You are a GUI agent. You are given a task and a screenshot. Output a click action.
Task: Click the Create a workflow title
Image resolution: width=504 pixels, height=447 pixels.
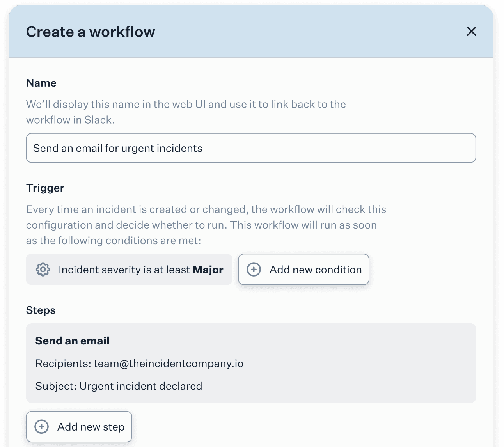[91, 32]
